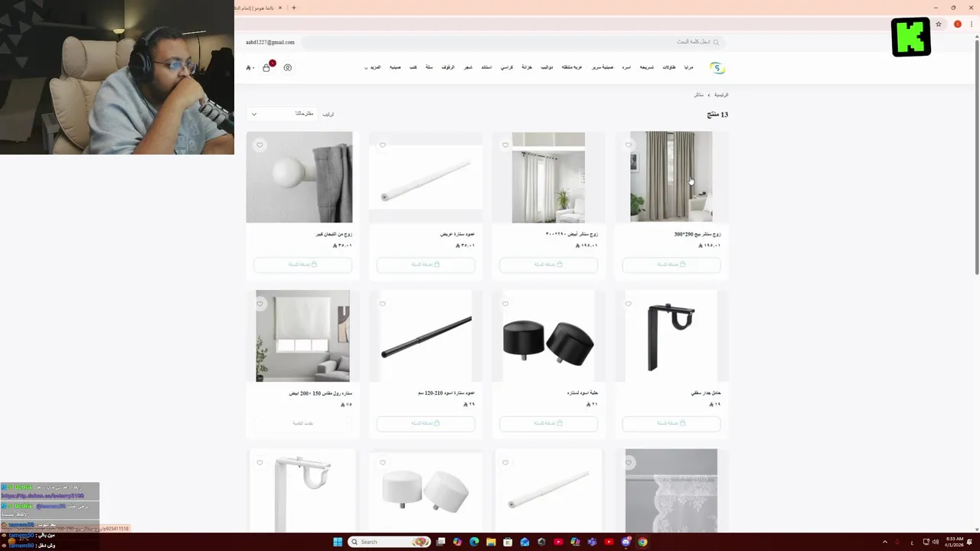
Task: Open Google Chrome from the taskbar
Action: pyautogui.click(x=642, y=542)
